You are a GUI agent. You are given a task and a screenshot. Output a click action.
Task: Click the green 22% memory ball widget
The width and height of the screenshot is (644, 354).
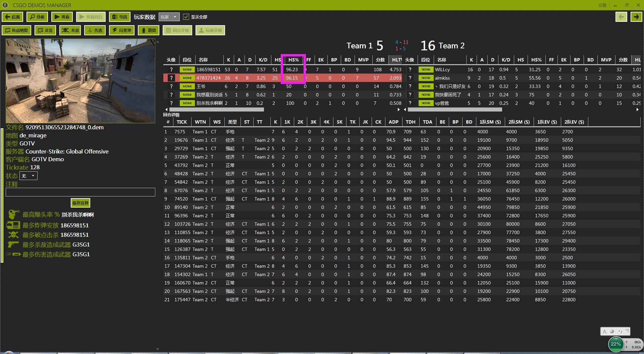(616, 344)
